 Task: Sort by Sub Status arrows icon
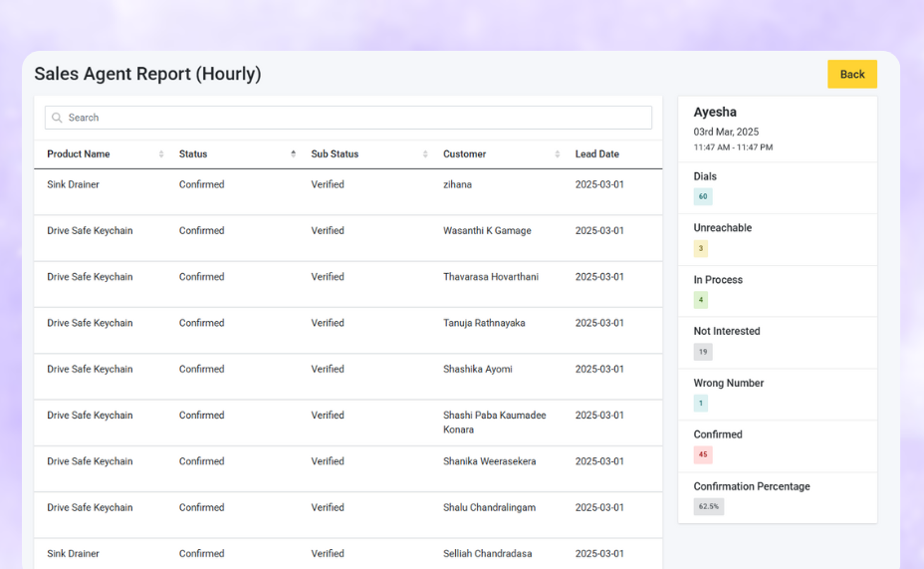click(425, 153)
